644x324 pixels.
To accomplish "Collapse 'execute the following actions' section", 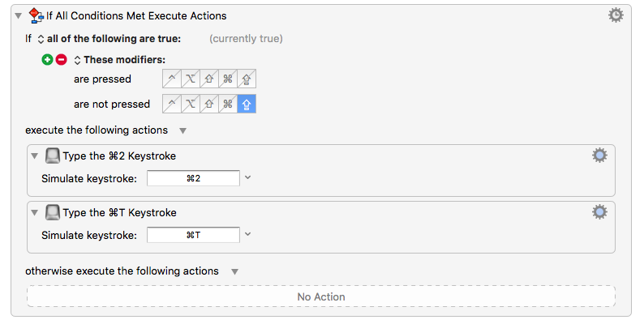I will 182,130.
